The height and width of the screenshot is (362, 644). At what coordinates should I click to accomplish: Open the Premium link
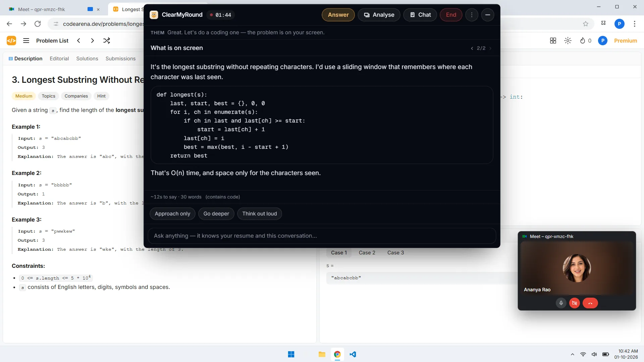point(625,41)
